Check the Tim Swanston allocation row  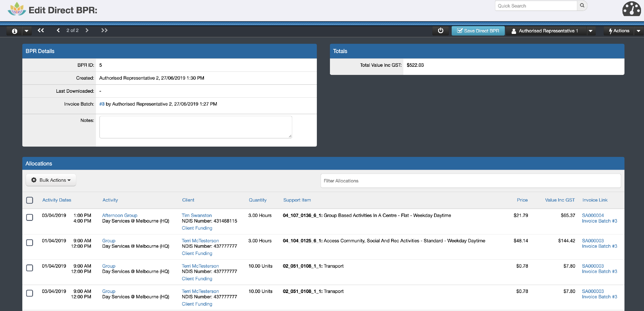click(x=30, y=217)
